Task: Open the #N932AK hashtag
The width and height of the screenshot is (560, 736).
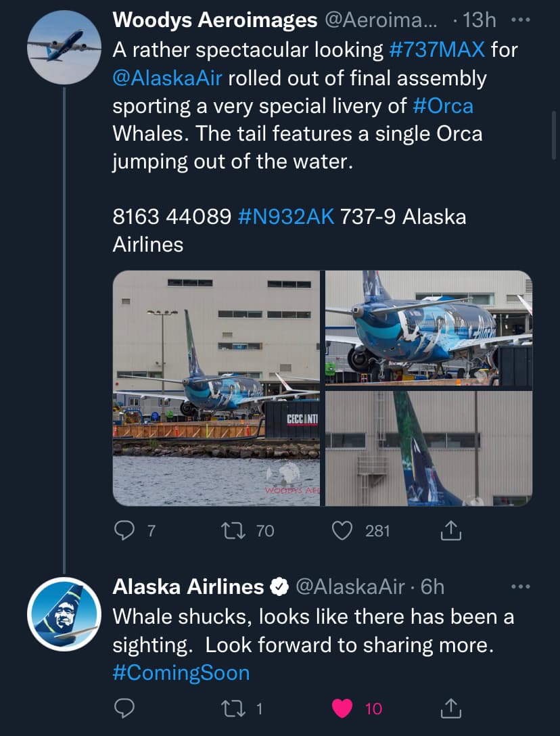Action: pos(287,216)
